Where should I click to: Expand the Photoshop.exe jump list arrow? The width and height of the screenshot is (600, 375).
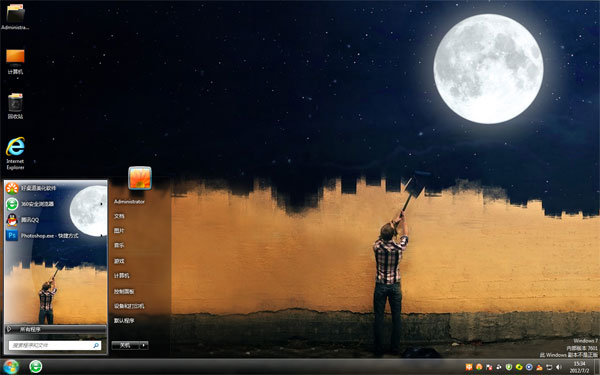[101, 235]
